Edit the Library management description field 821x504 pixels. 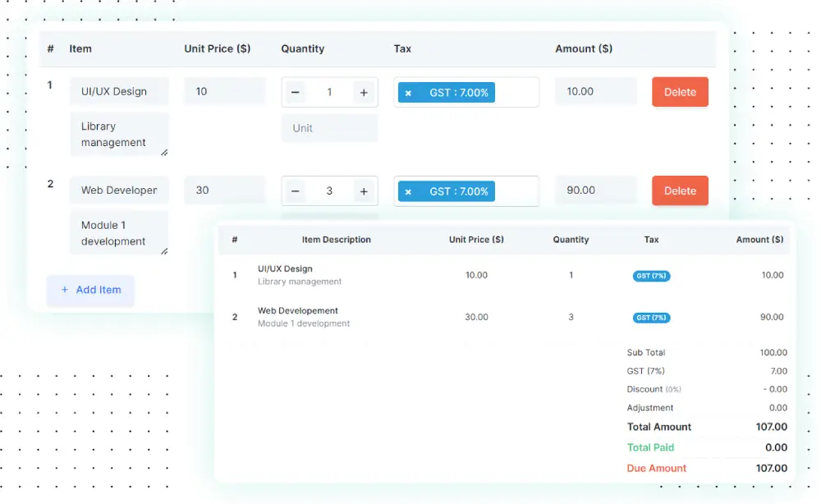pos(119,134)
